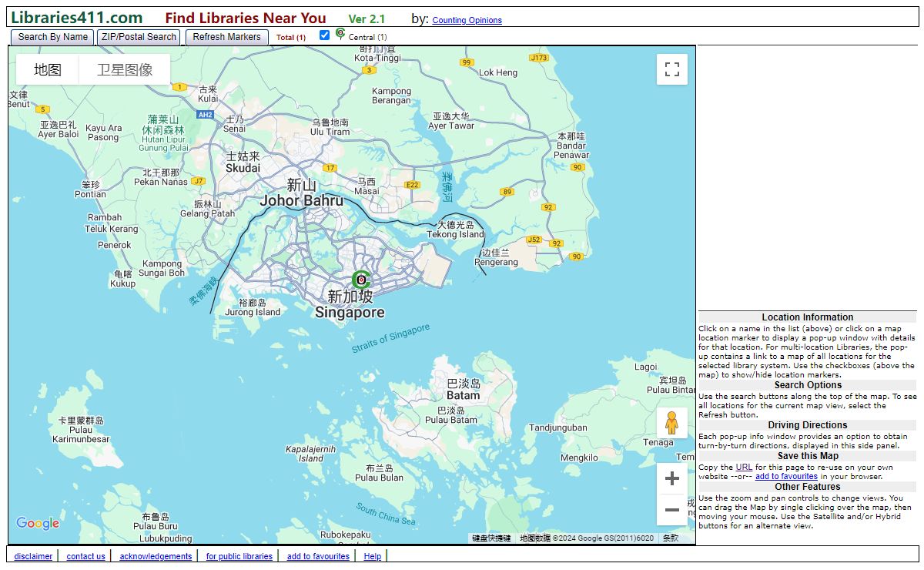Click the Search Options heading
The image size is (924, 570).
point(808,385)
